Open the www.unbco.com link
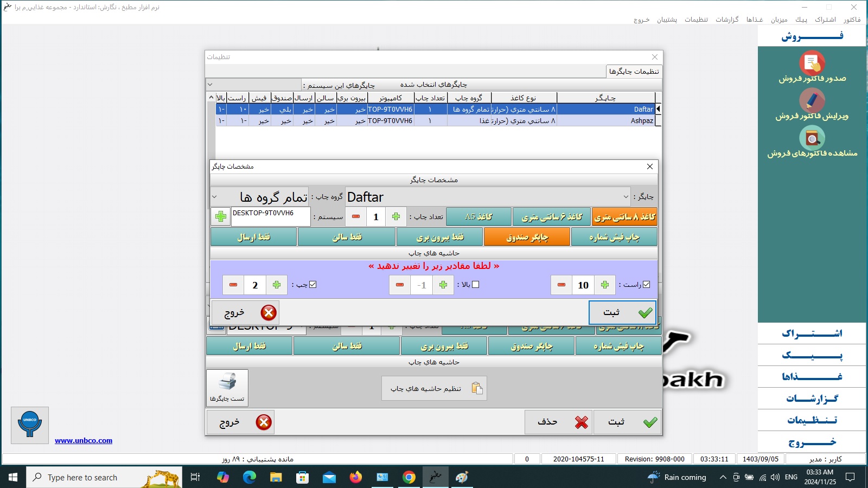 (84, 440)
